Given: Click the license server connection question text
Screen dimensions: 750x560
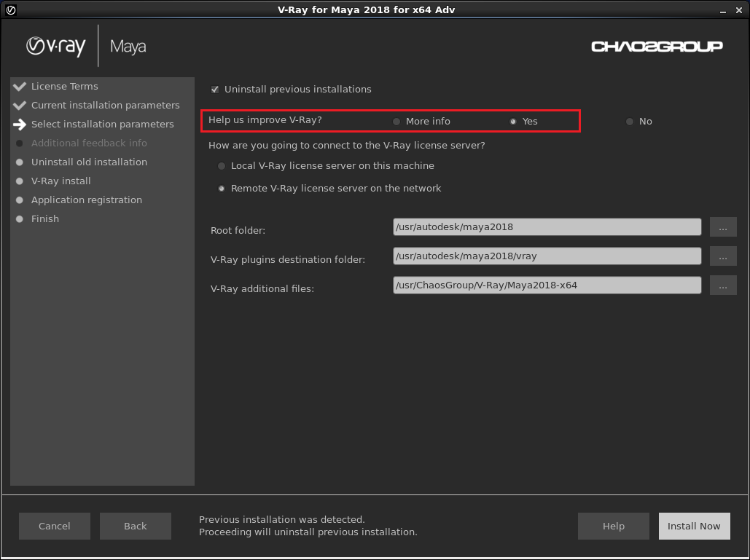Looking at the screenshot, I should tap(347, 145).
